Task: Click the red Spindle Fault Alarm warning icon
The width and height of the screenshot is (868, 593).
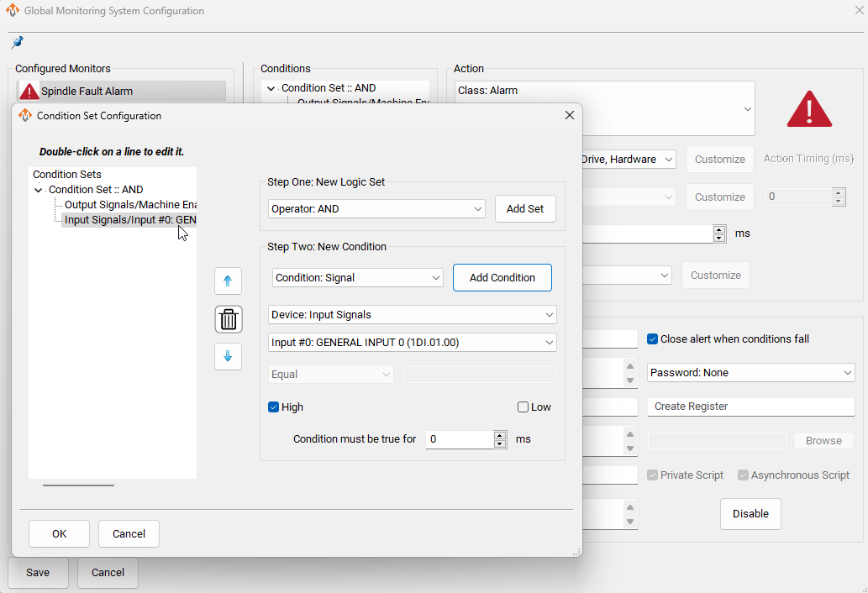Action: click(x=29, y=92)
